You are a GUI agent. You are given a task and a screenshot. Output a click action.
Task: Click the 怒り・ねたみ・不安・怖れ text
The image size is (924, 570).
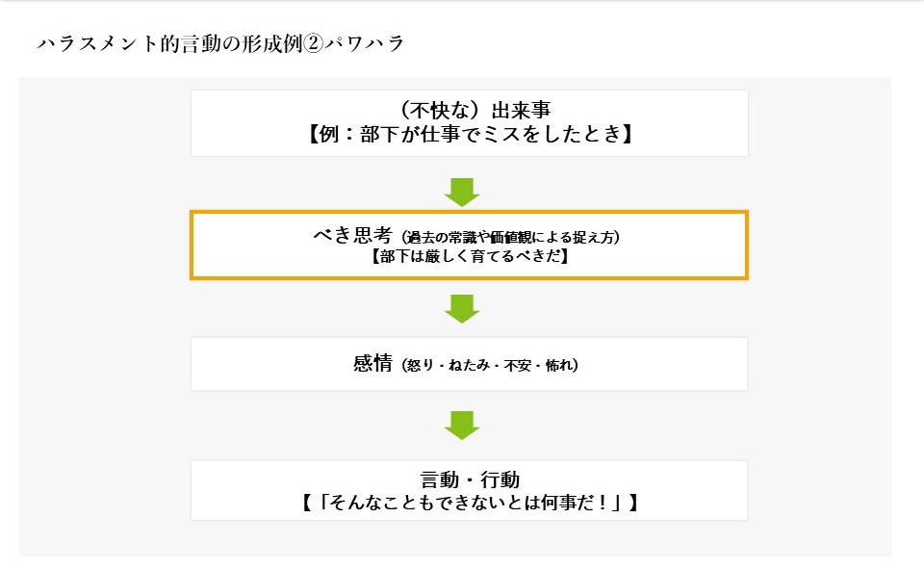click(x=492, y=366)
